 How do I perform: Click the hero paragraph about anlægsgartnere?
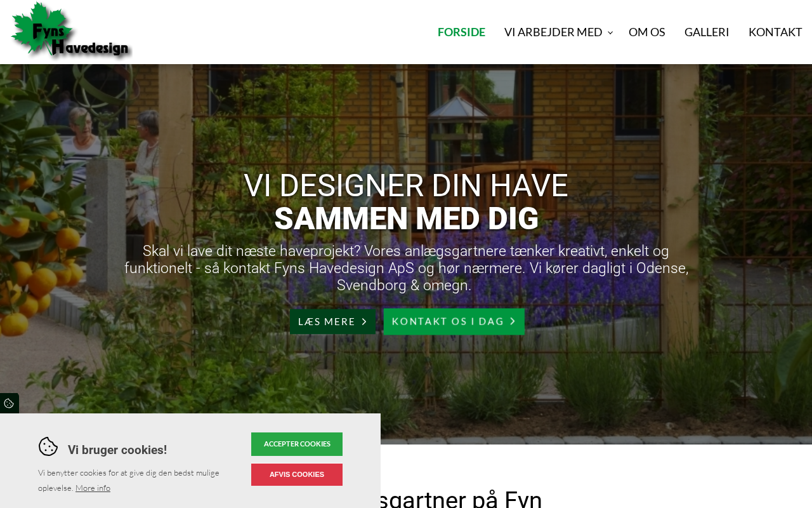pos(406,268)
